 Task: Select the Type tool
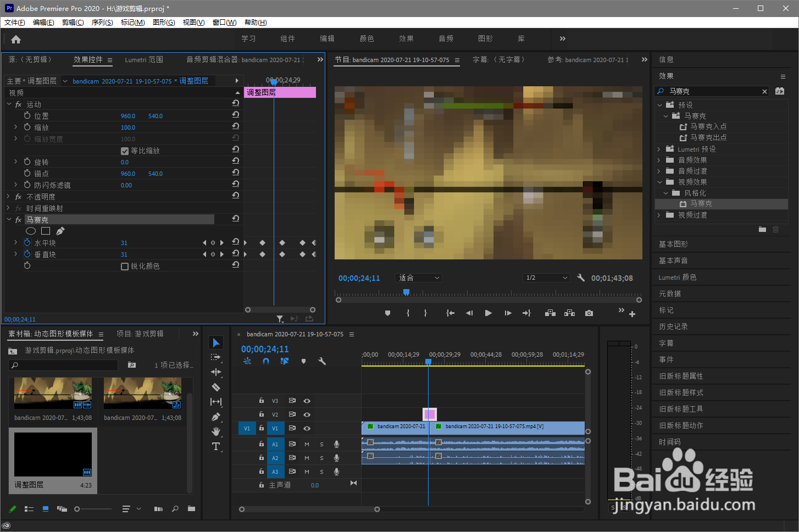tap(216, 446)
